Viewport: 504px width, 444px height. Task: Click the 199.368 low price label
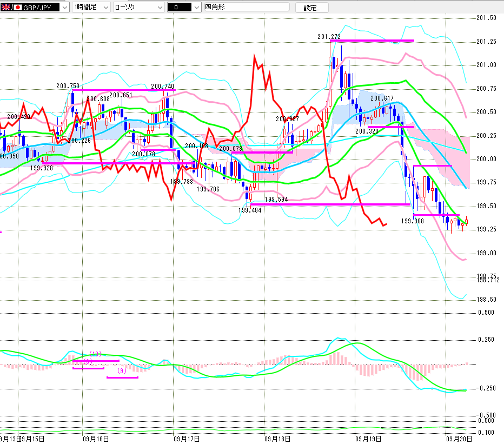click(412, 221)
